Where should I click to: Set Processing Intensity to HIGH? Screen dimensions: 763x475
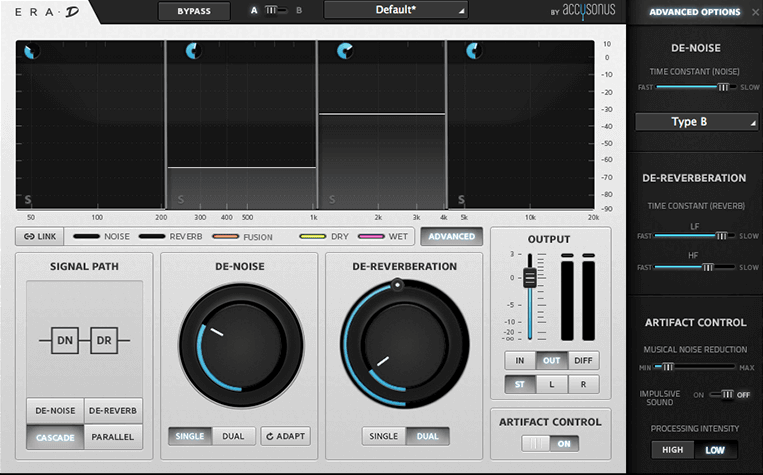tap(672, 450)
